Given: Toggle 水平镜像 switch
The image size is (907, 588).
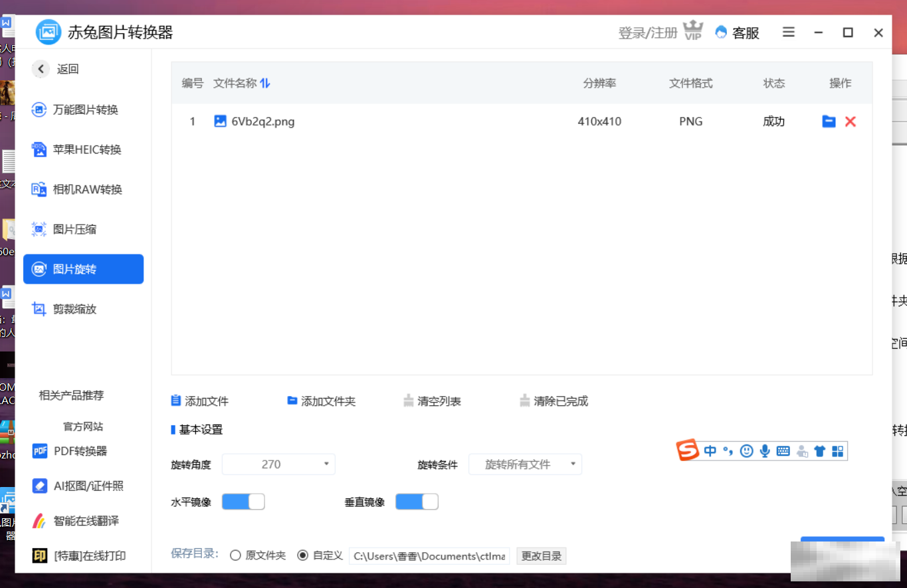Looking at the screenshot, I should coord(243,502).
